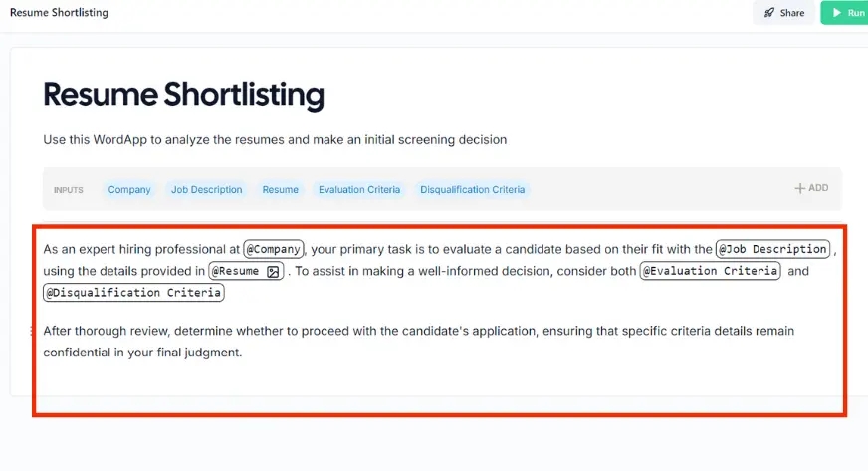
Task: Click the play icon on Run
Action: [x=834, y=13]
